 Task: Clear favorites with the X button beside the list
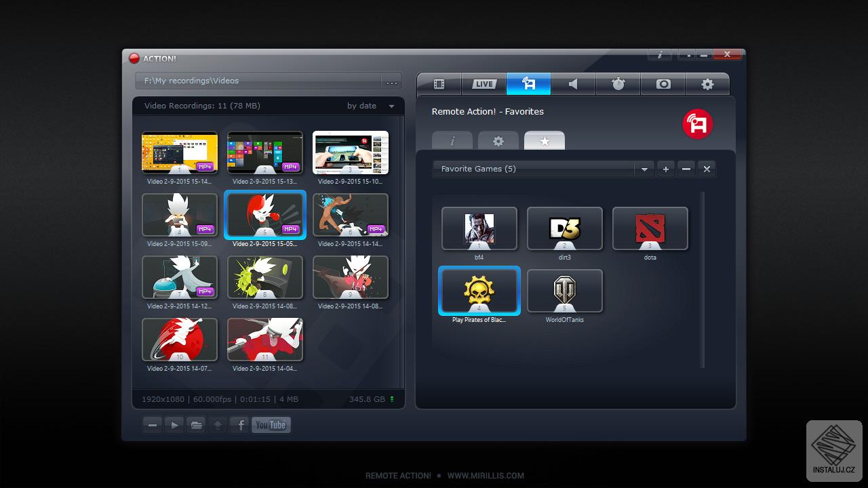point(707,169)
